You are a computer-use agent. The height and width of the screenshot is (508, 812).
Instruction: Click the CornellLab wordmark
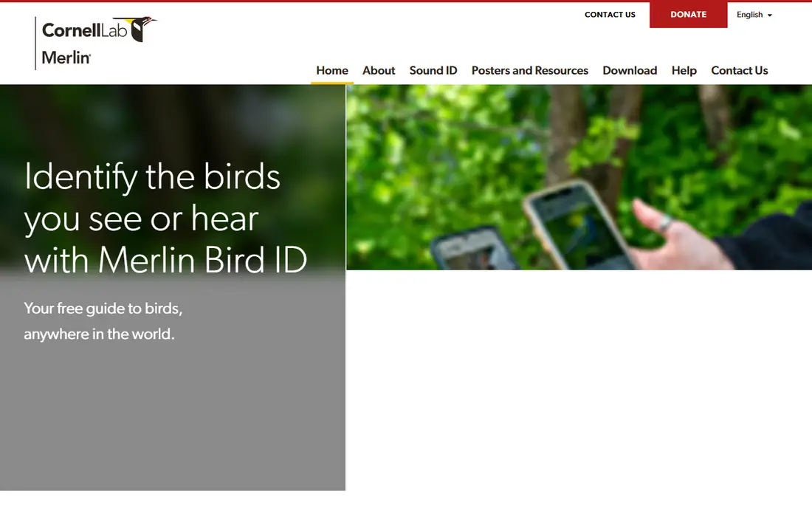[84, 30]
